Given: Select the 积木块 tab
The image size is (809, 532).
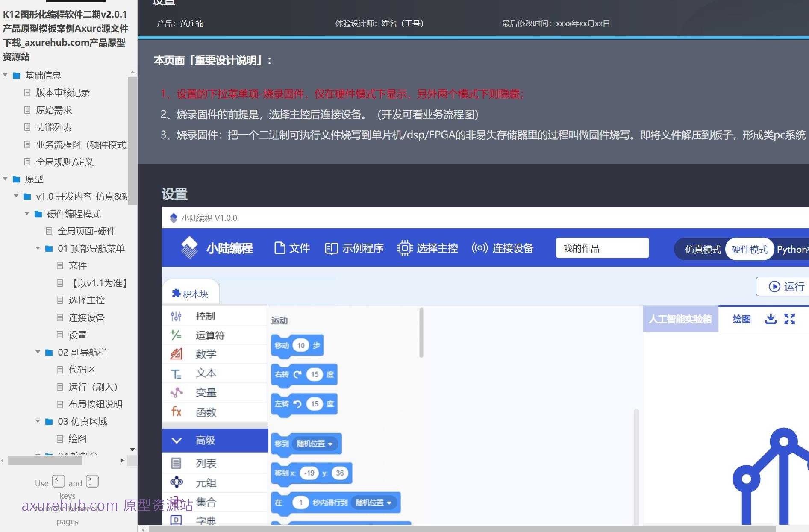Looking at the screenshot, I should 191,293.
